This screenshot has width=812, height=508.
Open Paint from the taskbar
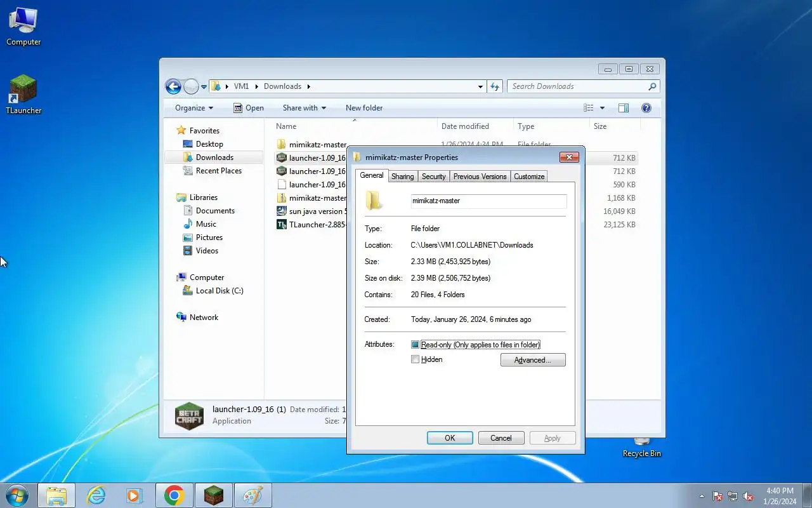point(252,495)
